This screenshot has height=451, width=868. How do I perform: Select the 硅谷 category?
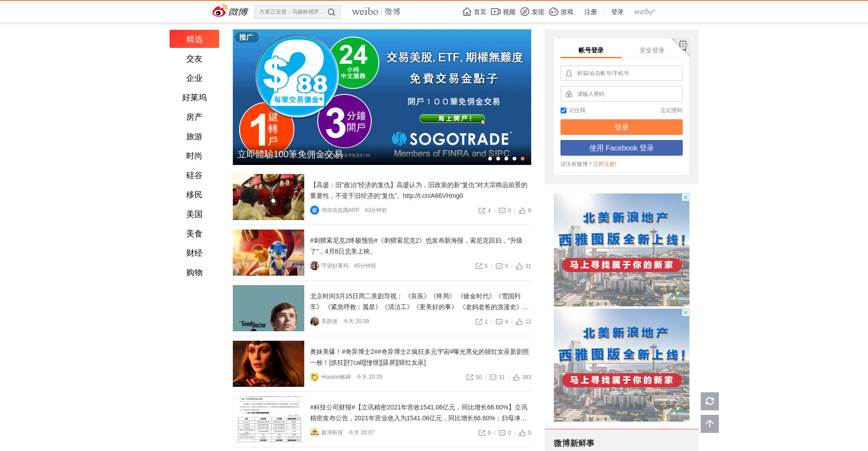coord(194,175)
